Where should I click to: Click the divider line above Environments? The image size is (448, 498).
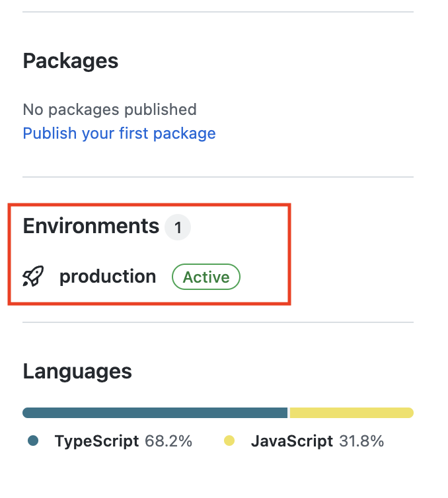pyautogui.click(x=218, y=177)
